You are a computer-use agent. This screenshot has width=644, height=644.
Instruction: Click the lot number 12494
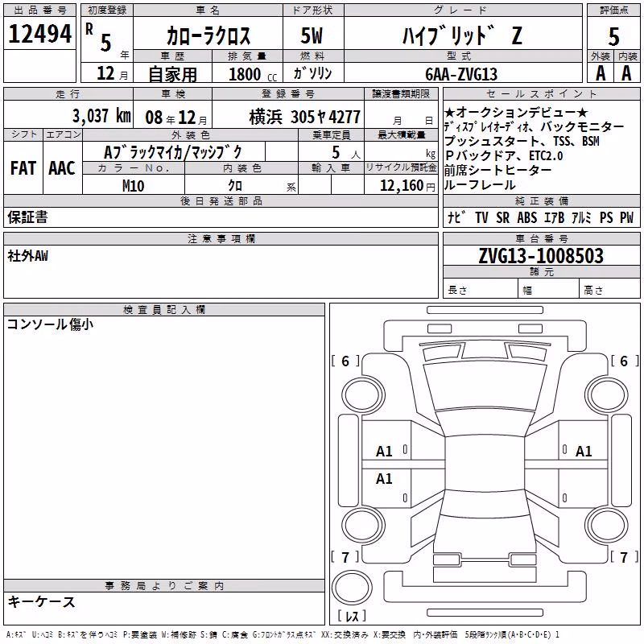(x=39, y=34)
